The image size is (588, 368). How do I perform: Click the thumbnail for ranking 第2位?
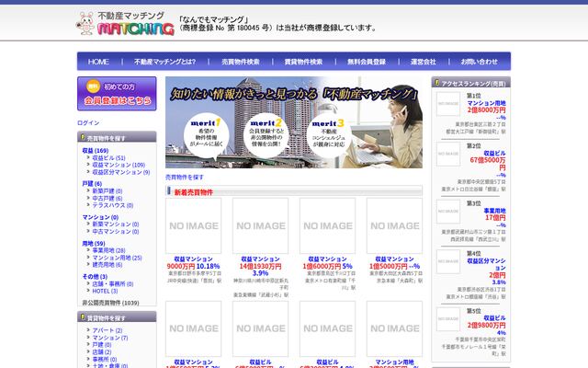(448, 154)
